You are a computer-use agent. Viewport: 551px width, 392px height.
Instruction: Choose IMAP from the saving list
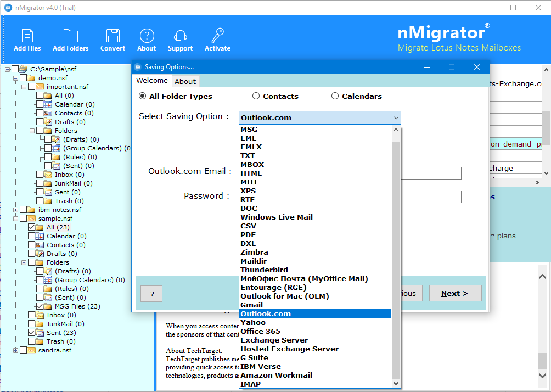[x=315, y=384]
